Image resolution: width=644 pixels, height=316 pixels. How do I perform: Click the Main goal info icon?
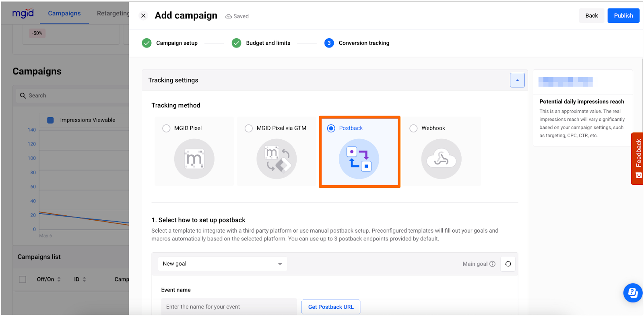[x=492, y=264]
